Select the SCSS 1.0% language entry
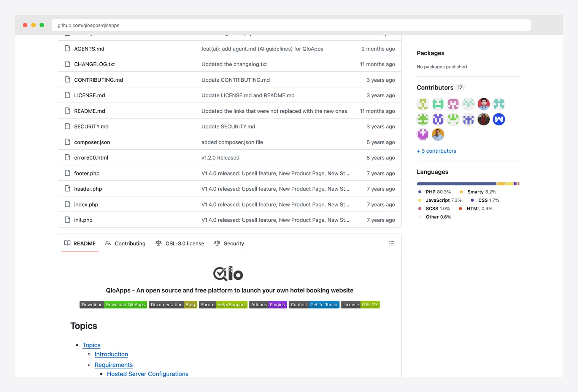578x392 pixels. 434,209
